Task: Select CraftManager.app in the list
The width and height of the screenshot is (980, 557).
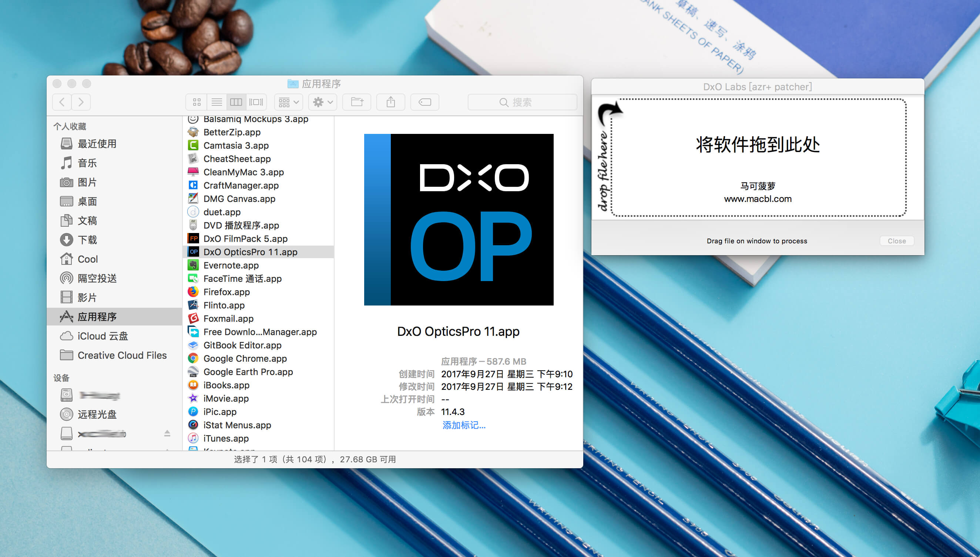Action: tap(259, 186)
